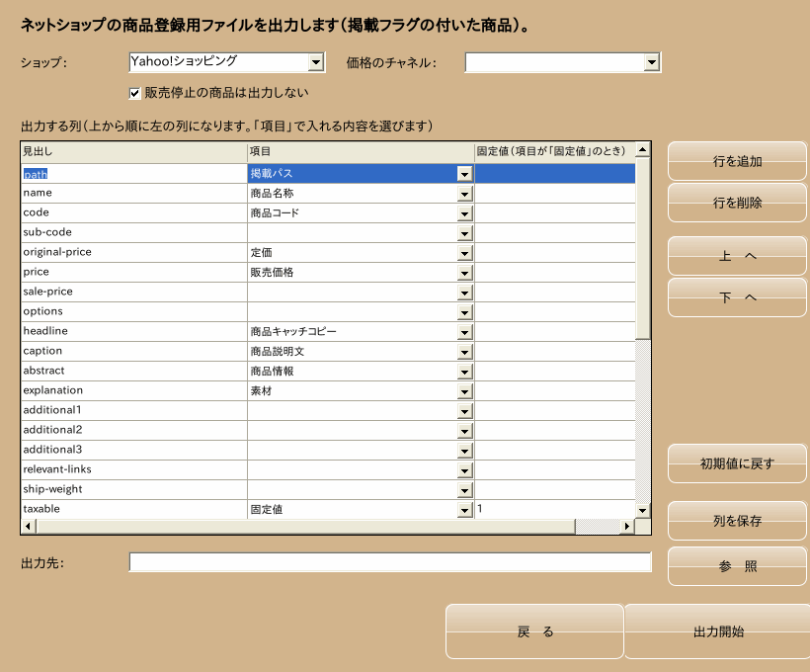Click the 項目 value '販売価格'

[272, 273]
